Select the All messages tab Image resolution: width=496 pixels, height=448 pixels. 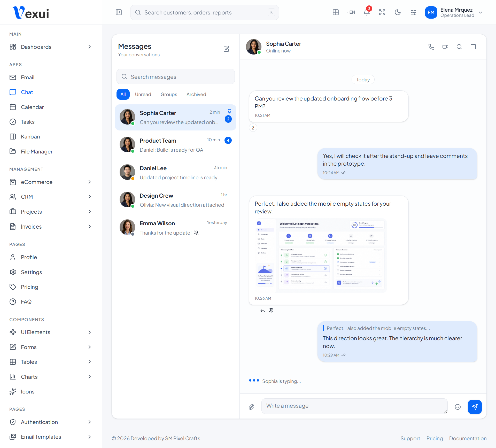[x=123, y=94]
